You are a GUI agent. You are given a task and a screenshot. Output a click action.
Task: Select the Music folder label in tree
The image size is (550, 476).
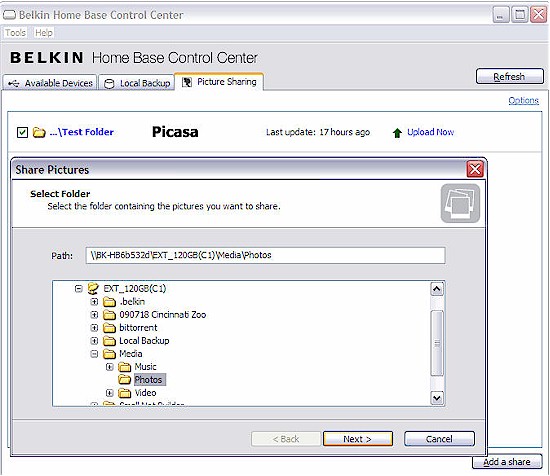tap(145, 367)
